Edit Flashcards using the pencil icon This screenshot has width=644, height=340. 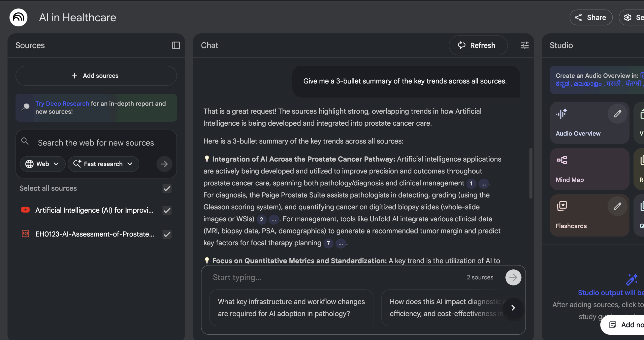point(618,206)
